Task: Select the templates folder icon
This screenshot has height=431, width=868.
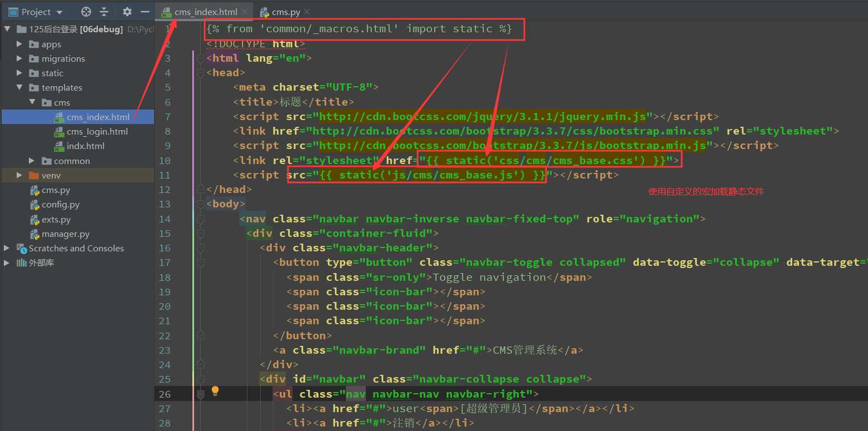Action: (34, 87)
